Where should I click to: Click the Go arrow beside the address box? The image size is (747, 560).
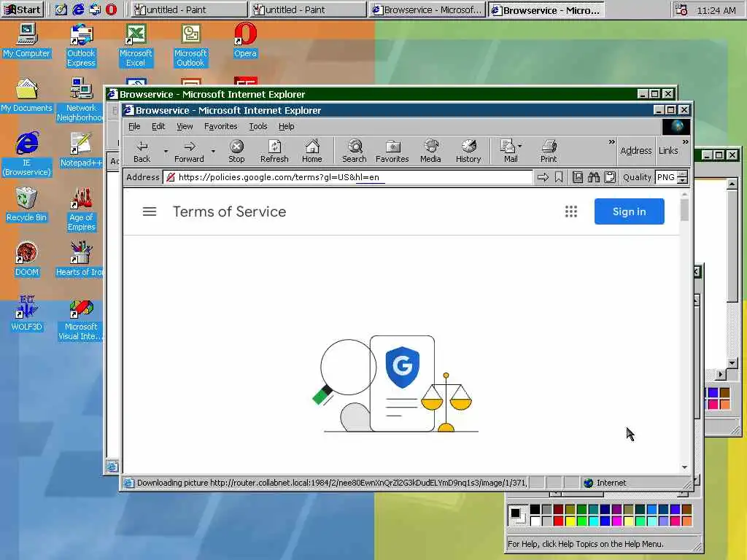pyautogui.click(x=543, y=178)
